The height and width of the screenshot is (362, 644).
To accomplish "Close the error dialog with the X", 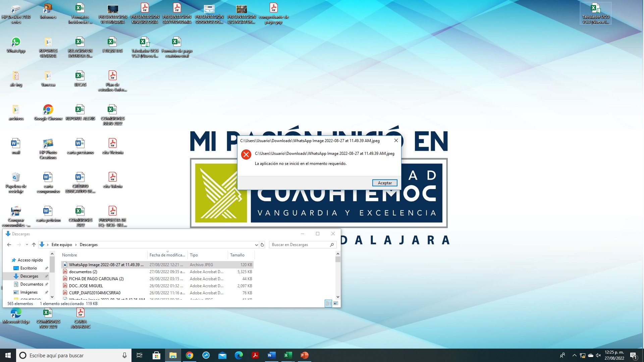I will [x=396, y=140].
